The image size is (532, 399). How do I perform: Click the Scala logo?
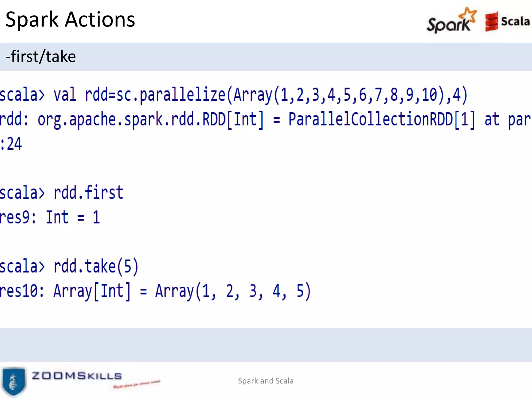[x=507, y=21]
